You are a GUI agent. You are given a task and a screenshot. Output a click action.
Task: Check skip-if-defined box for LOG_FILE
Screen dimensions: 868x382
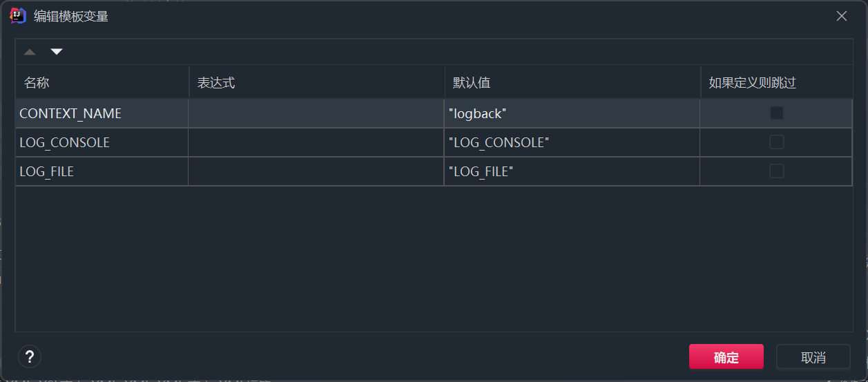pyautogui.click(x=777, y=171)
